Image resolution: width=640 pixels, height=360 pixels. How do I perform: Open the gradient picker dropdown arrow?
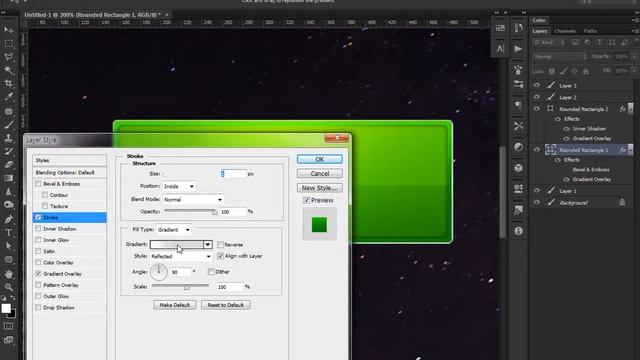[208, 244]
